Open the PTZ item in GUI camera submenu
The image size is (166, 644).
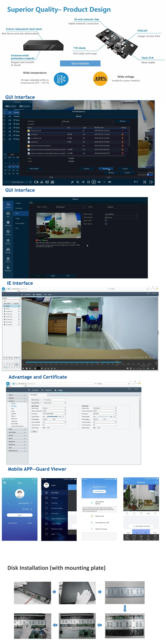pyautogui.click(x=17, y=228)
